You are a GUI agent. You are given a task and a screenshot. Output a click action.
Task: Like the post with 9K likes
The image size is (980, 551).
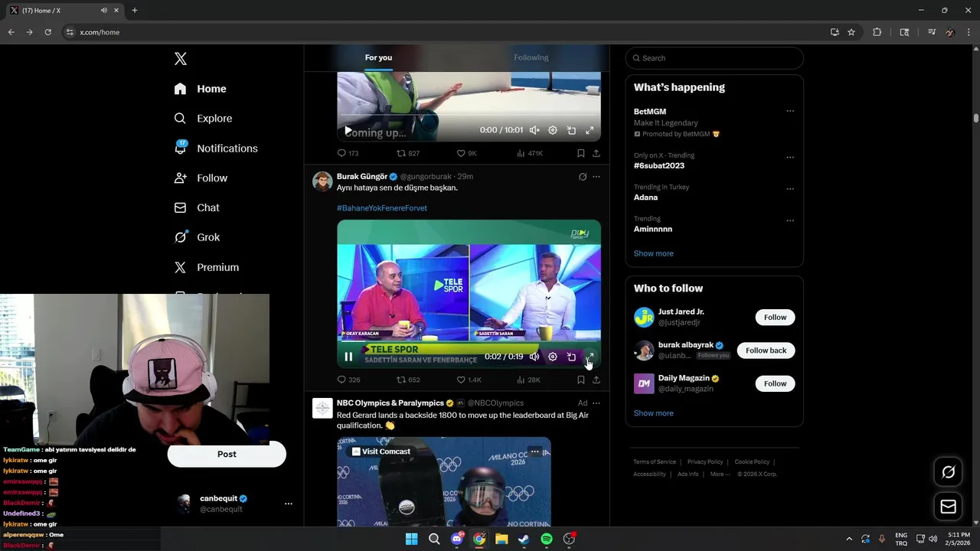pos(467,153)
